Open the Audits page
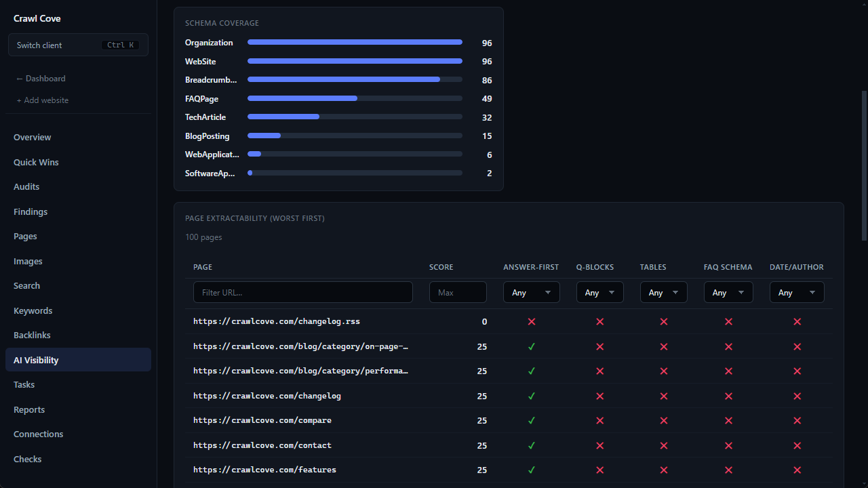The height and width of the screenshot is (488, 868). 78,187
